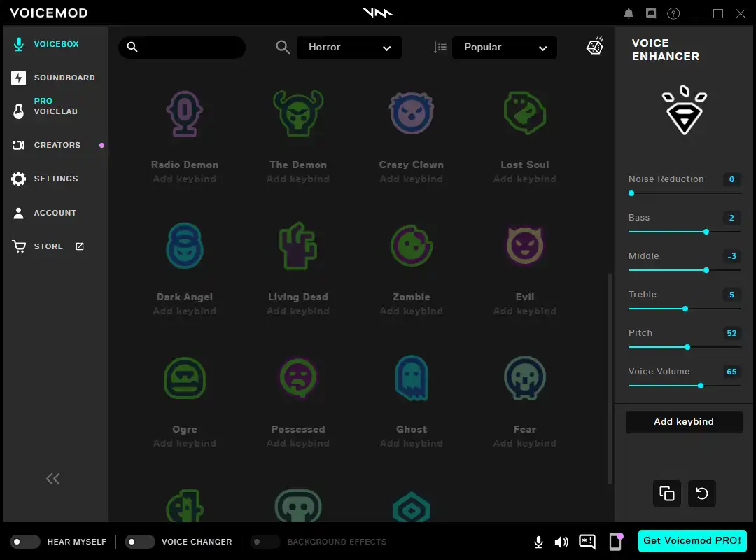Select the Radio Demon voice icon
This screenshot has width=756, height=560.
[x=185, y=113]
